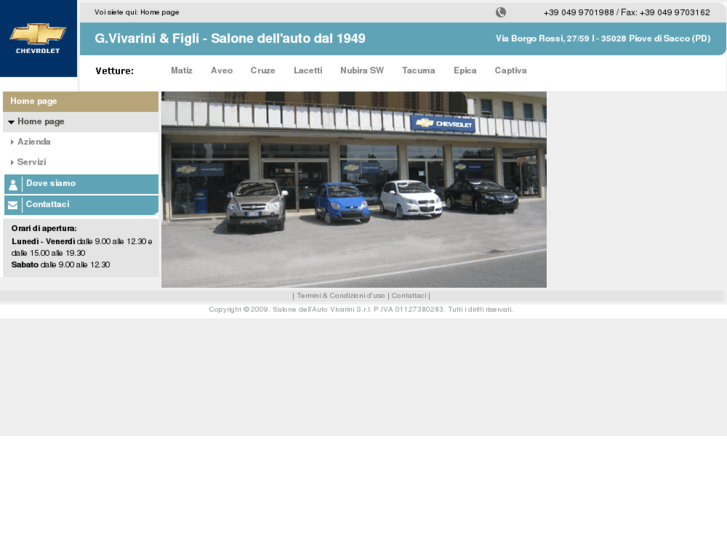Screen dimensions: 727x545
Task: Click the Via Borgo Rossi address text
Action: 603,38
